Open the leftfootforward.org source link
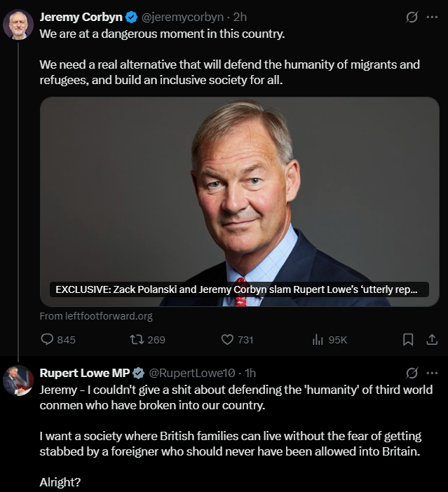Image resolution: width=448 pixels, height=492 pixels. coord(96,316)
